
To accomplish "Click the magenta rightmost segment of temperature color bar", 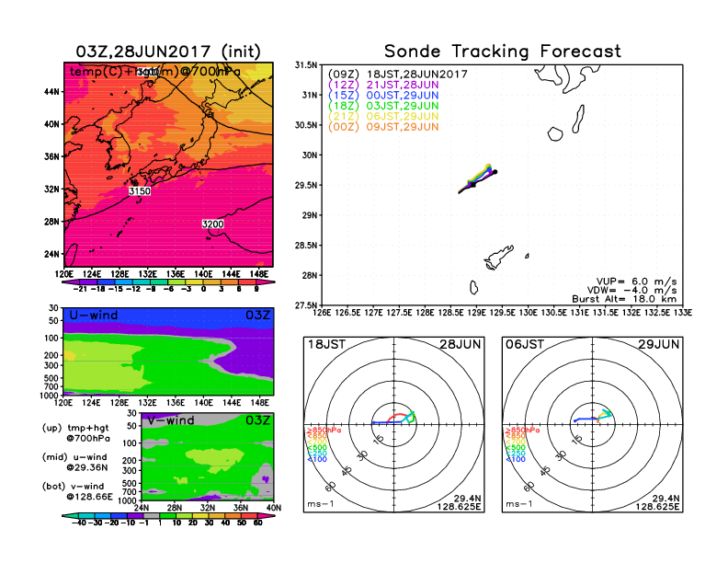I will (x=264, y=282).
